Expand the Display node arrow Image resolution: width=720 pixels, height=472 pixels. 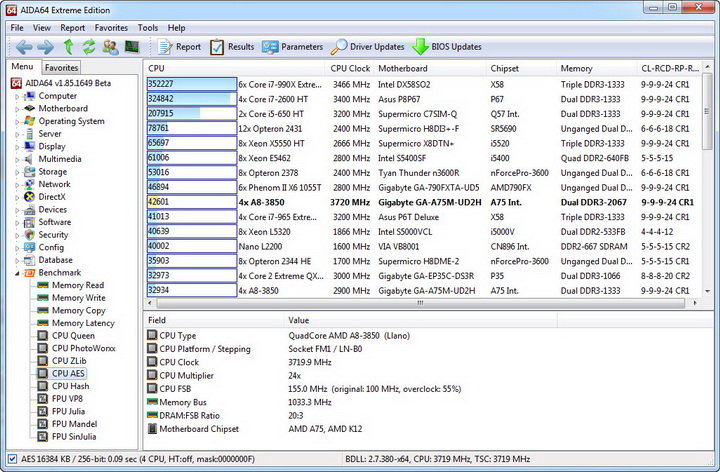[17, 147]
